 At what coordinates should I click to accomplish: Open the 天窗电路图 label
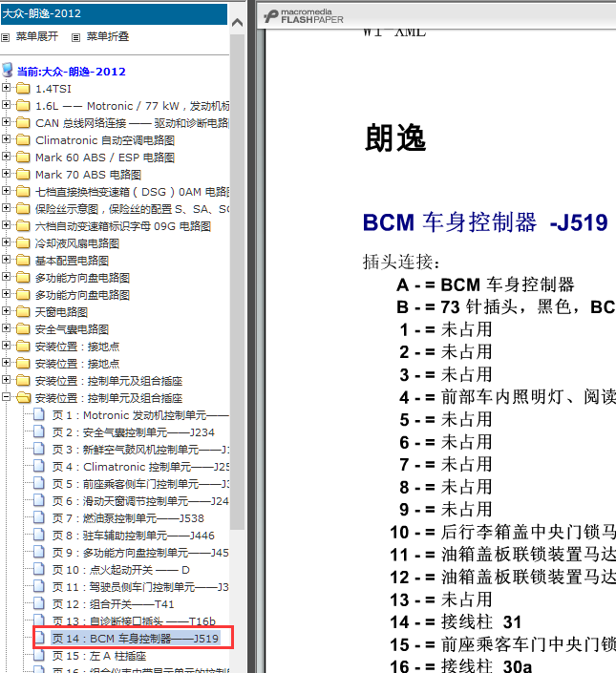pos(61,312)
